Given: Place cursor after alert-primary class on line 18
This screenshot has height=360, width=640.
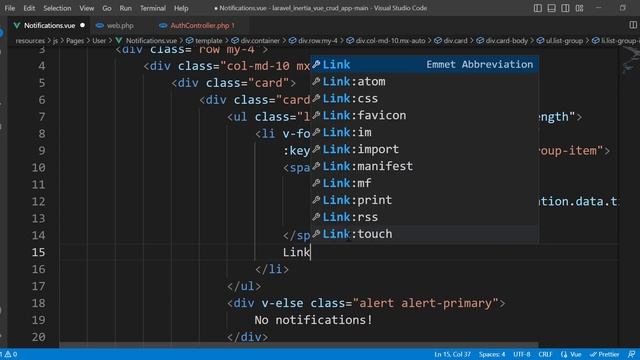Looking at the screenshot, I should [492, 303].
